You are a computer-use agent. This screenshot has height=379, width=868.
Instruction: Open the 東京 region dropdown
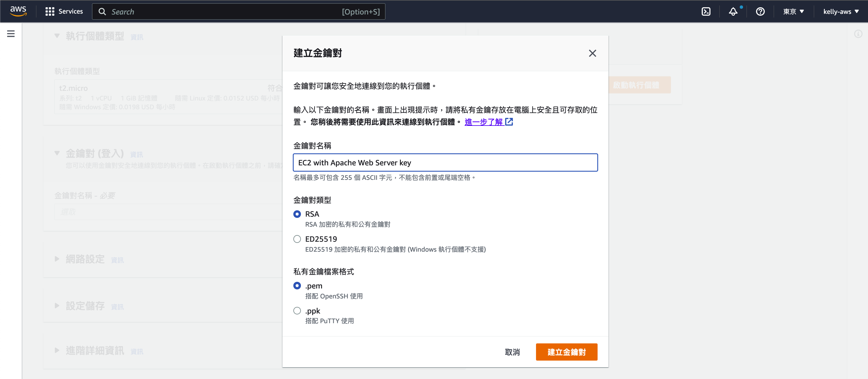point(793,11)
